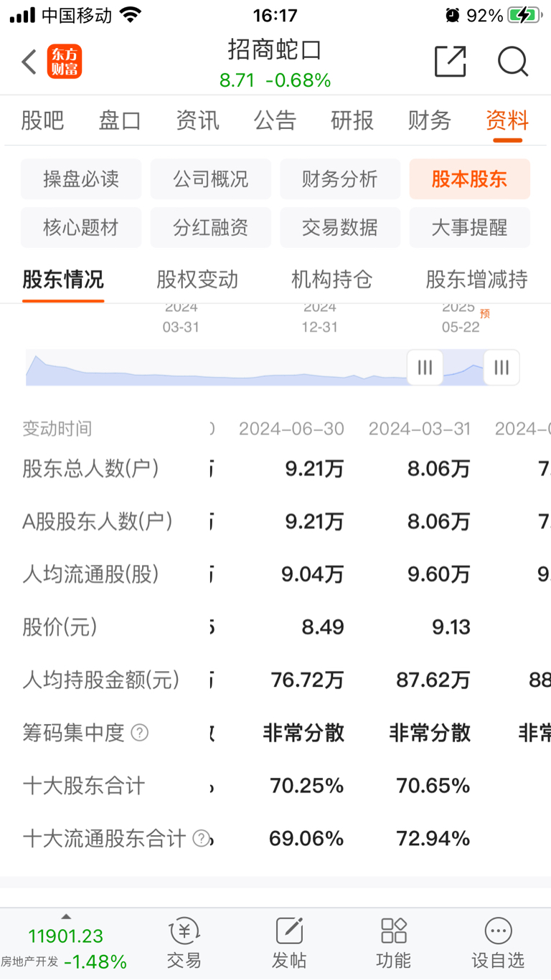551x980 pixels.
Task: Select 股东情况 sub-tab
Action: (x=63, y=279)
